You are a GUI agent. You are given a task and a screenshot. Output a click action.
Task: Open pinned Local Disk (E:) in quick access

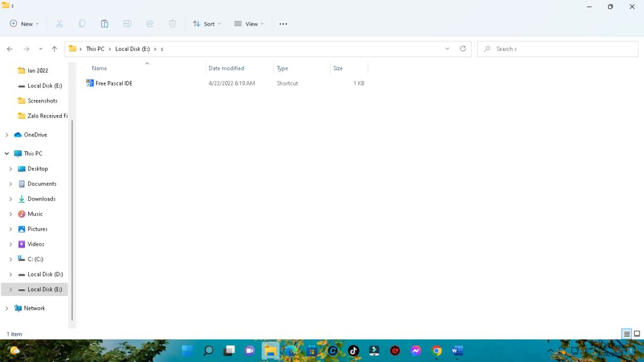40,85
